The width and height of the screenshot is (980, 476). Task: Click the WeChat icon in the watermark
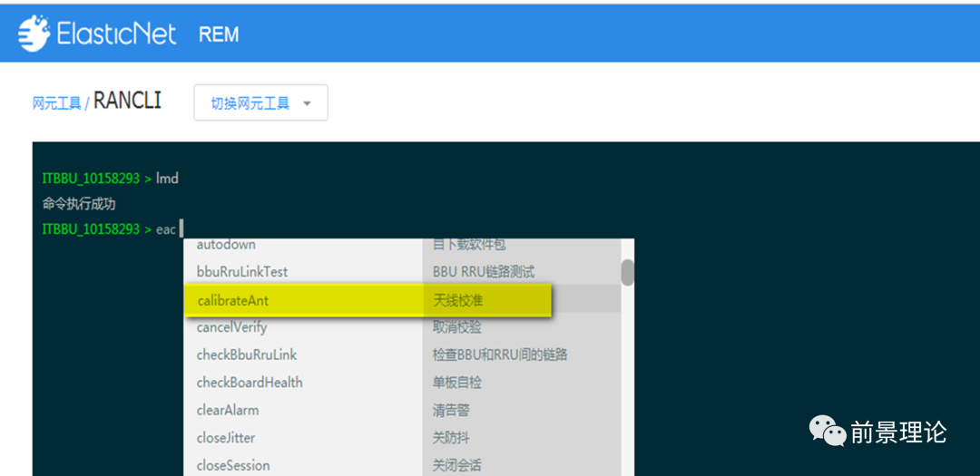click(x=827, y=431)
